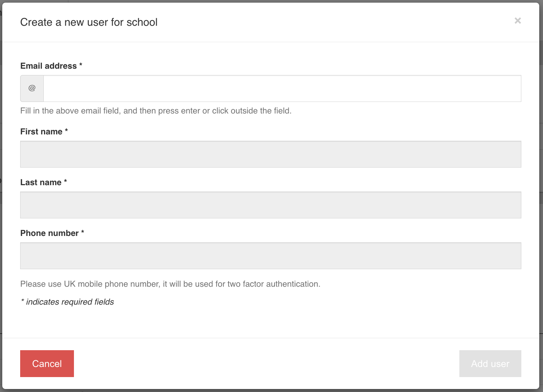Click the asterisk after Phone number
Image resolution: width=543 pixels, height=392 pixels.
click(83, 232)
